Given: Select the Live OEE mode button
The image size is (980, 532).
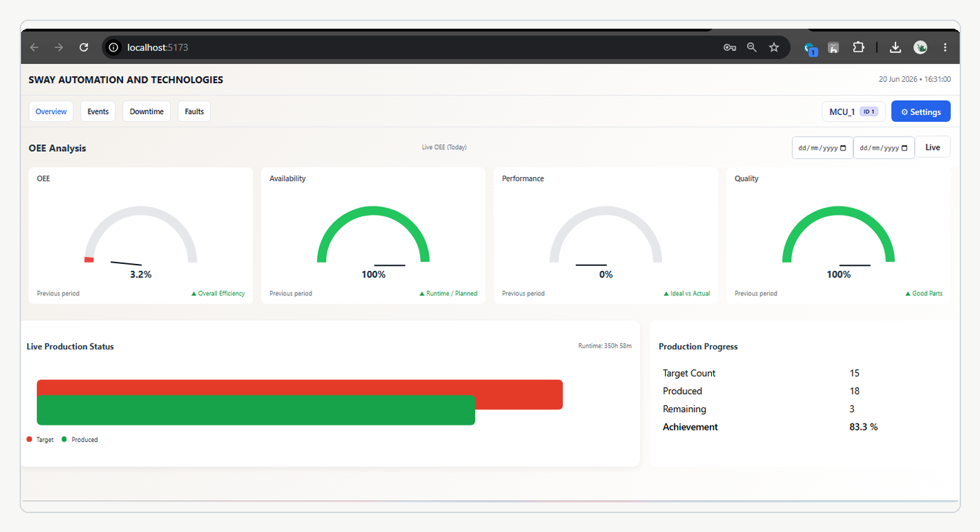Looking at the screenshot, I should tap(932, 147).
